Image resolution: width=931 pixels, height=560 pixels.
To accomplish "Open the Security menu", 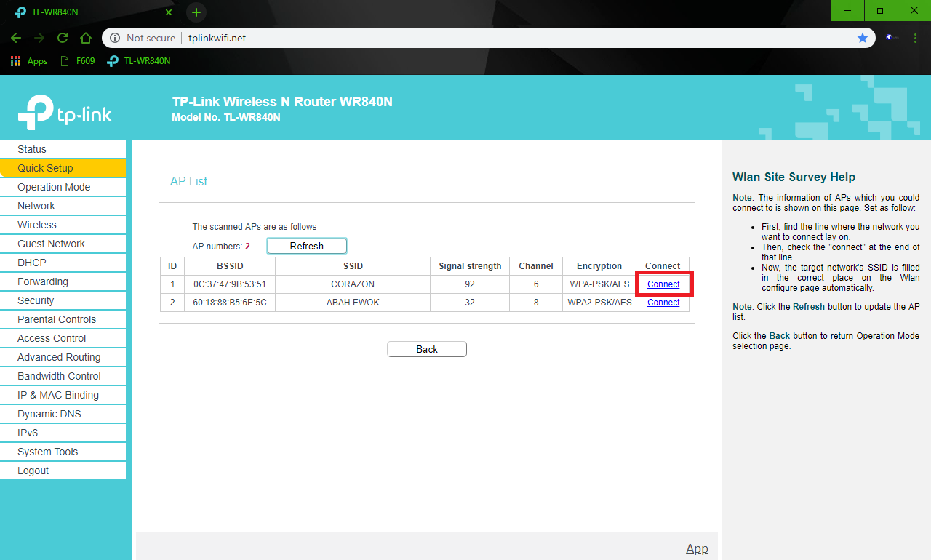I will 63,300.
